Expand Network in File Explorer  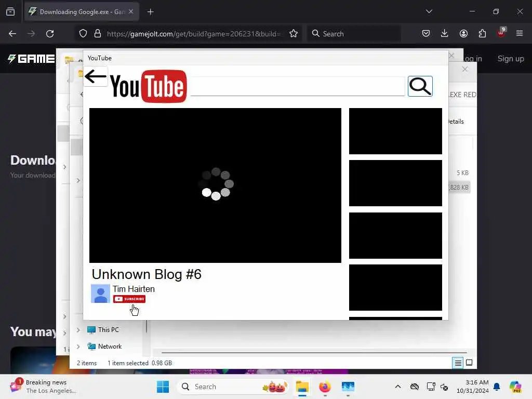coord(78,347)
